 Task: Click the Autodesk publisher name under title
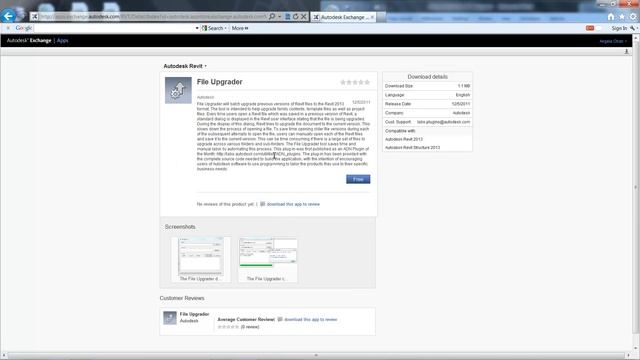pos(205,97)
